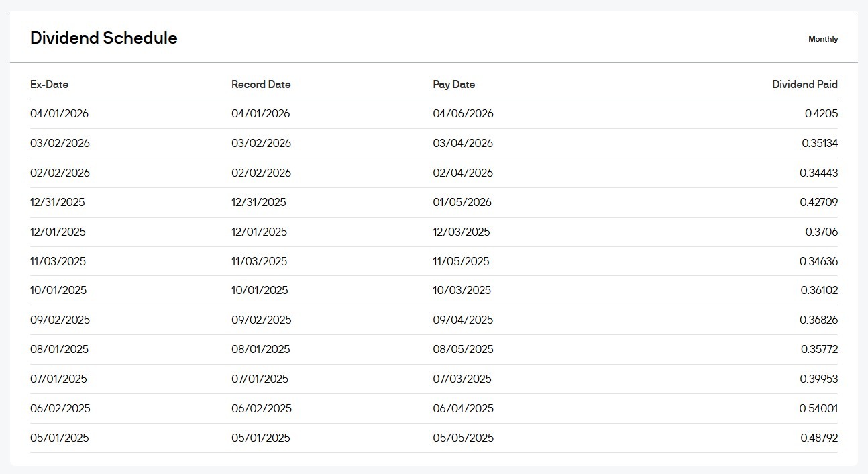Click pay date 05/05/2025
Image resolution: width=868 pixels, height=474 pixels.
(463, 438)
